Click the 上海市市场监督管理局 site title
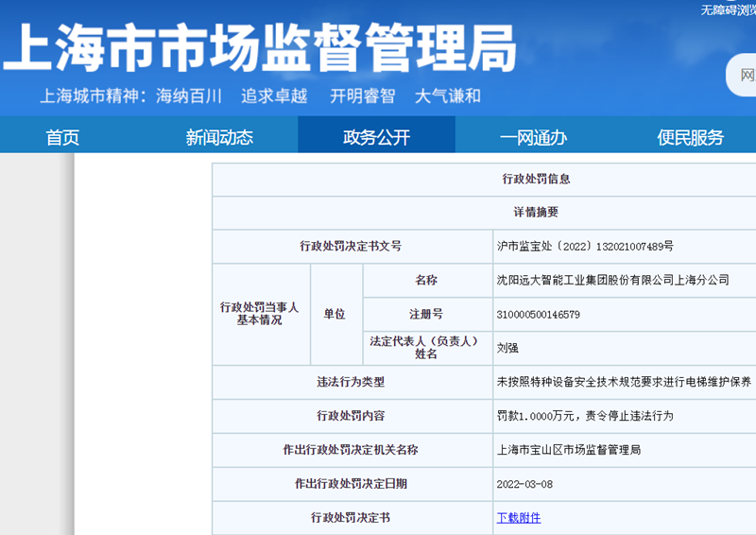 (x=259, y=48)
